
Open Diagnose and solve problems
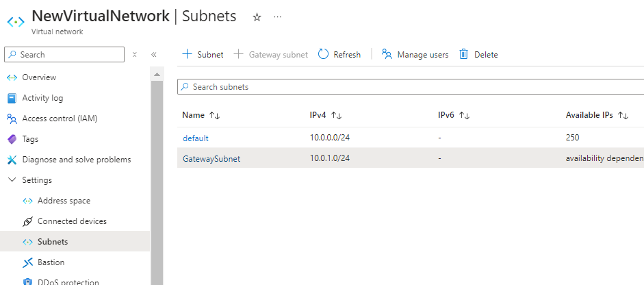[x=75, y=160]
